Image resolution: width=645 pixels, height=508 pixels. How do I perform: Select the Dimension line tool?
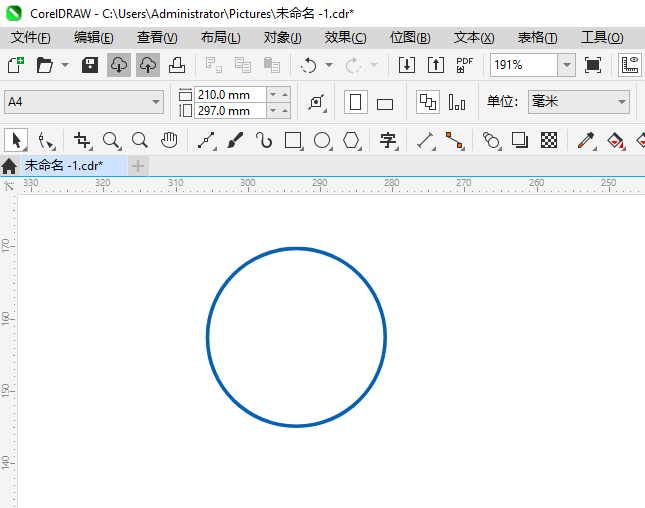(426, 141)
